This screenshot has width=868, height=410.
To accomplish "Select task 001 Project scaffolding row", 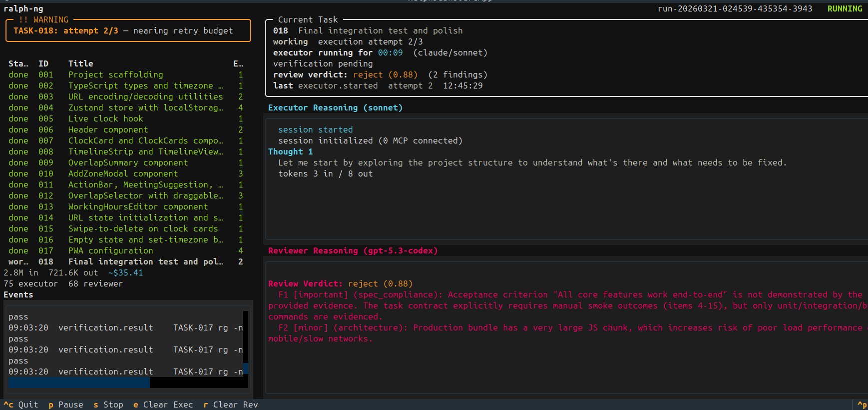I will [126, 74].
